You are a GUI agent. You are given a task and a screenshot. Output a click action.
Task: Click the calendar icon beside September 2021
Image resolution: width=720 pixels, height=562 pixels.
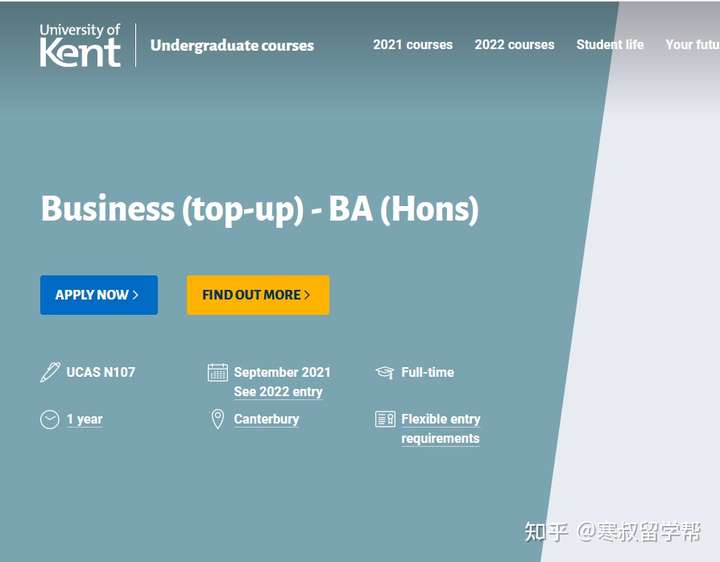(218, 372)
